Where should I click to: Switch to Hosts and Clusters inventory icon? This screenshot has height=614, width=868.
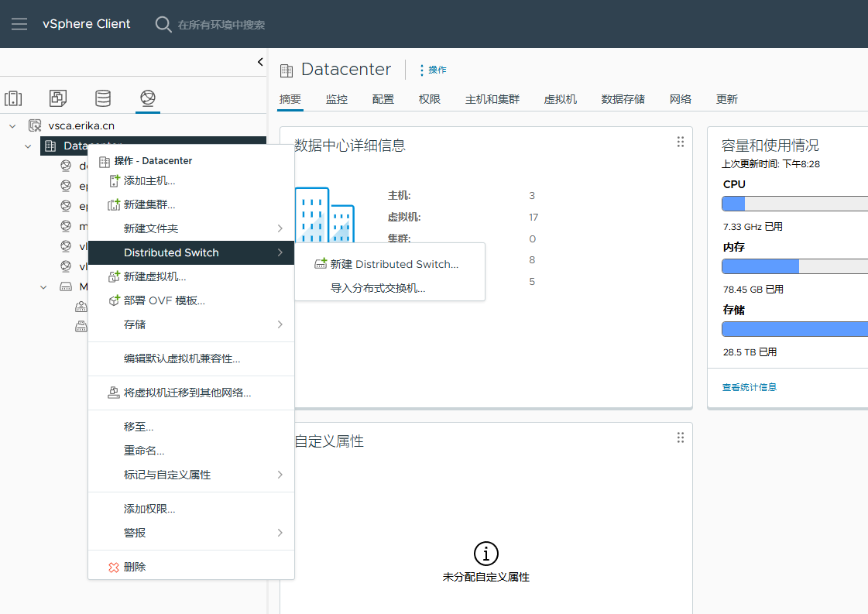[x=13, y=98]
